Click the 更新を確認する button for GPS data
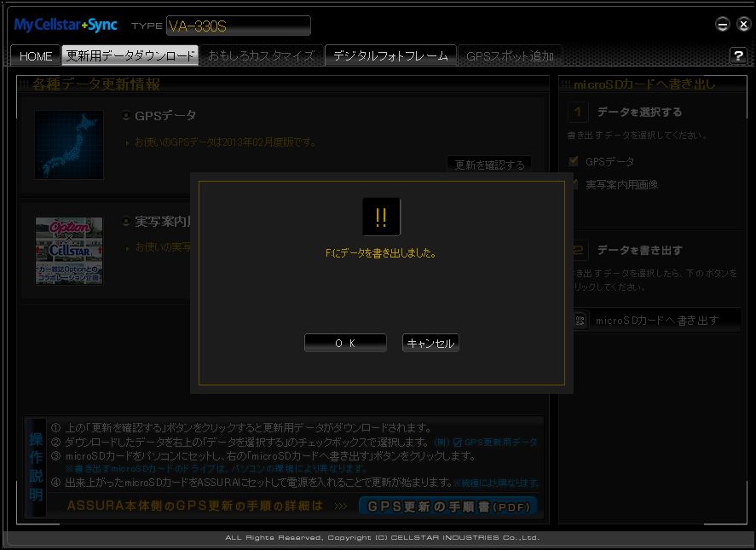This screenshot has width=756, height=550. click(489, 165)
